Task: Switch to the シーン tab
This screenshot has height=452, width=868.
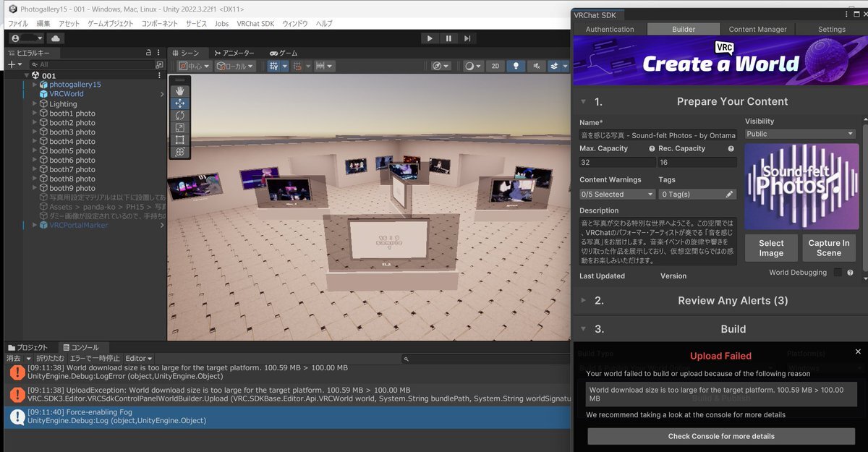Action: [x=187, y=53]
